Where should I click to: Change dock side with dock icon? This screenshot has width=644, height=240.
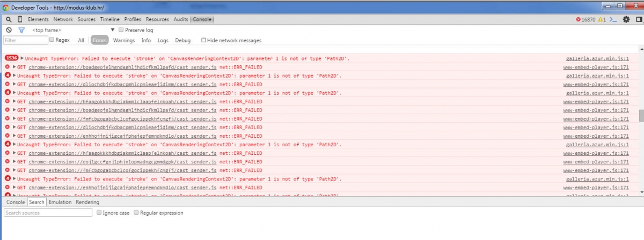[637, 19]
